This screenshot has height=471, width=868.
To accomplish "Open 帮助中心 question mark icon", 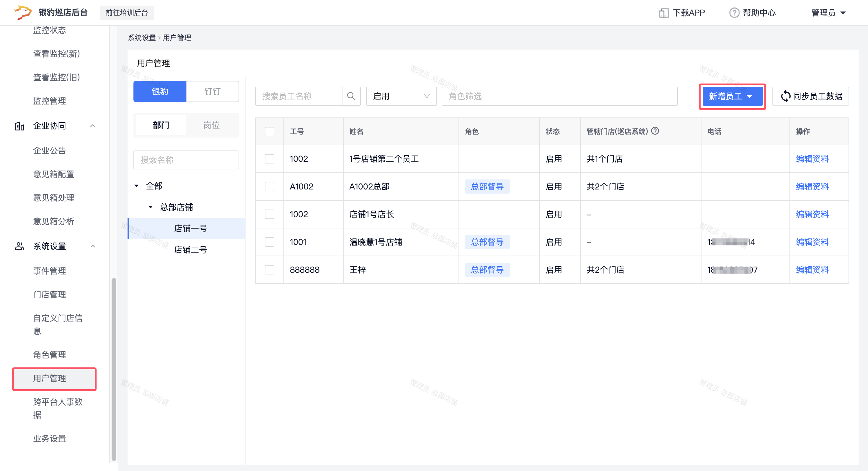I will [x=734, y=13].
